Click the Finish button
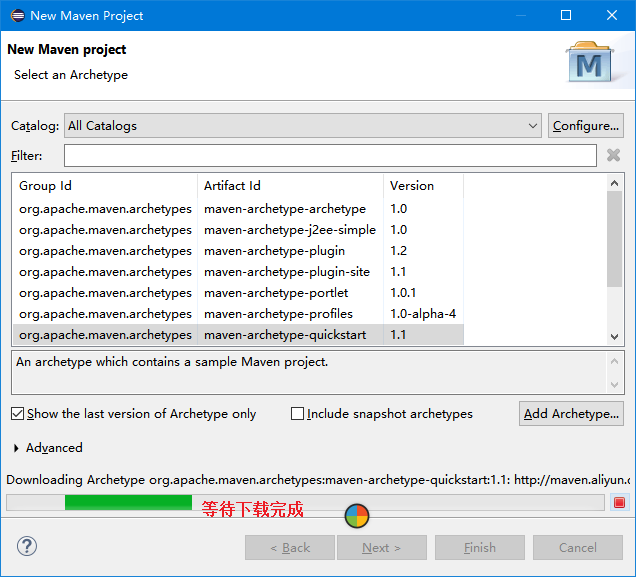636x577 pixels. (480, 548)
